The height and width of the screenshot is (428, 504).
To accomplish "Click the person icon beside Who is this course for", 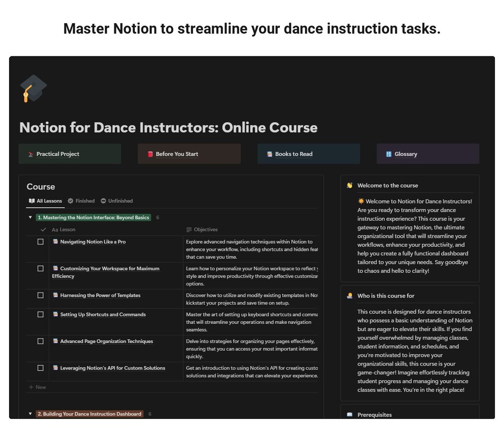I will [x=350, y=296].
